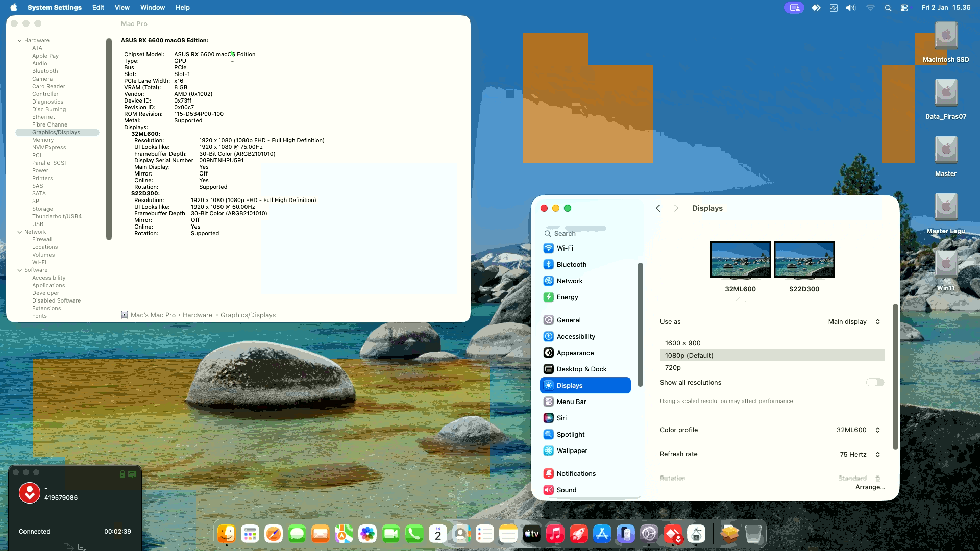
Task: Click the Displays pane vertical scrollbar
Action: [x=895, y=377]
